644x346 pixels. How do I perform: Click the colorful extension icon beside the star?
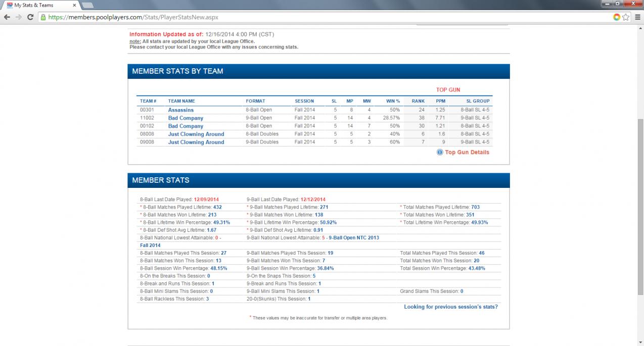616,17
